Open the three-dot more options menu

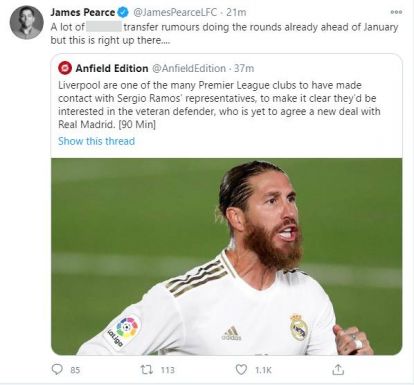click(396, 12)
